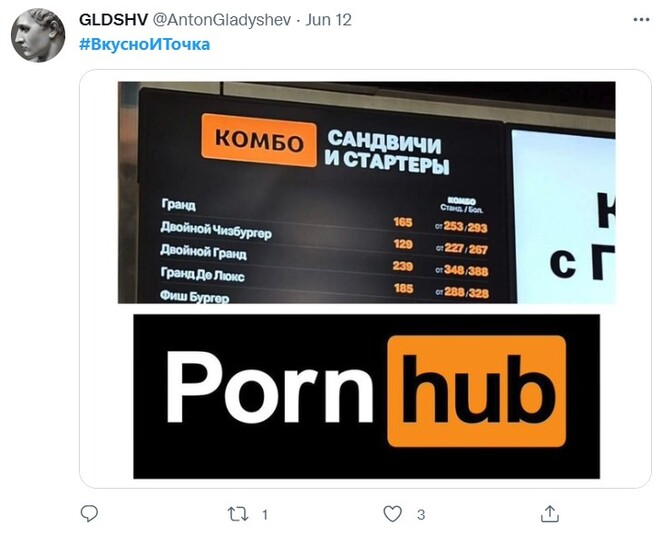Click the like count 3

click(x=421, y=514)
